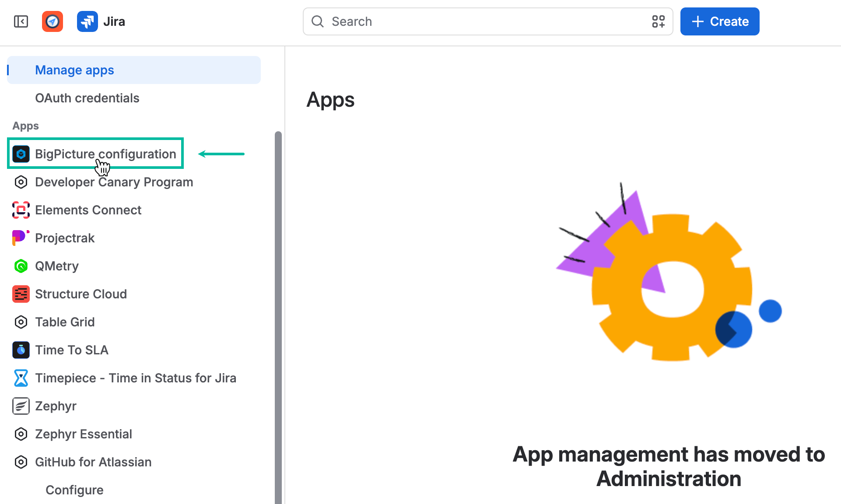Image resolution: width=841 pixels, height=504 pixels.
Task: Open Structure Cloud settings
Action: tap(81, 294)
